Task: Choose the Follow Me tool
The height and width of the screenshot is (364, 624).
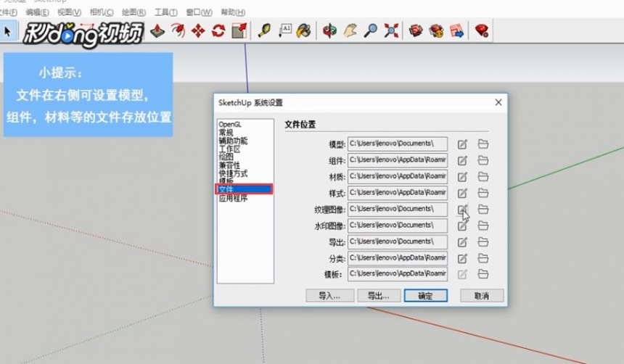Action: coord(178,30)
